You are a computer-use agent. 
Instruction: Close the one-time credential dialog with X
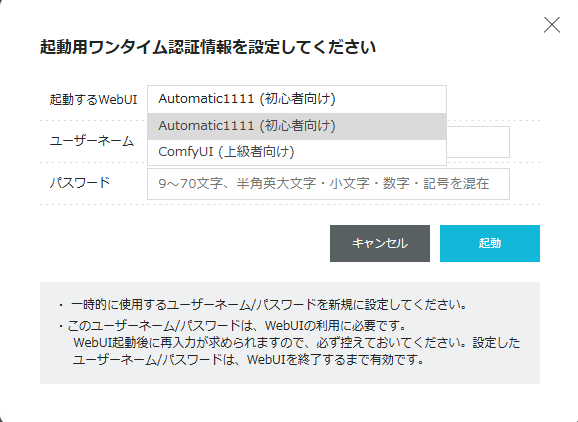(x=552, y=25)
